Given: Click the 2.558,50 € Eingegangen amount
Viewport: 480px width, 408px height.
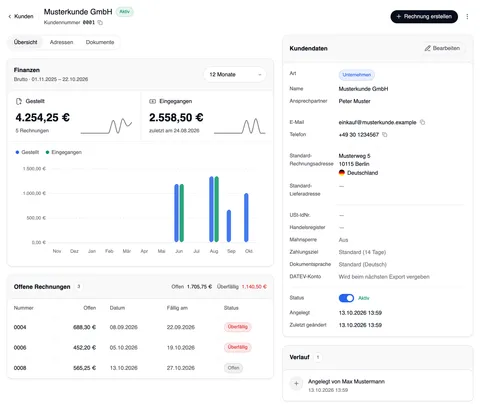Looking at the screenshot, I should (x=176, y=118).
